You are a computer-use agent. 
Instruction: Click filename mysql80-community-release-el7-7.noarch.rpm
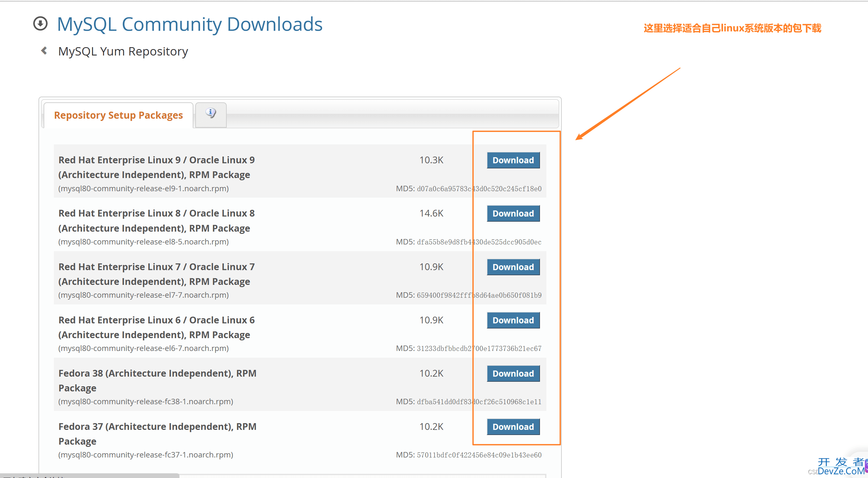click(x=144, y=295)
